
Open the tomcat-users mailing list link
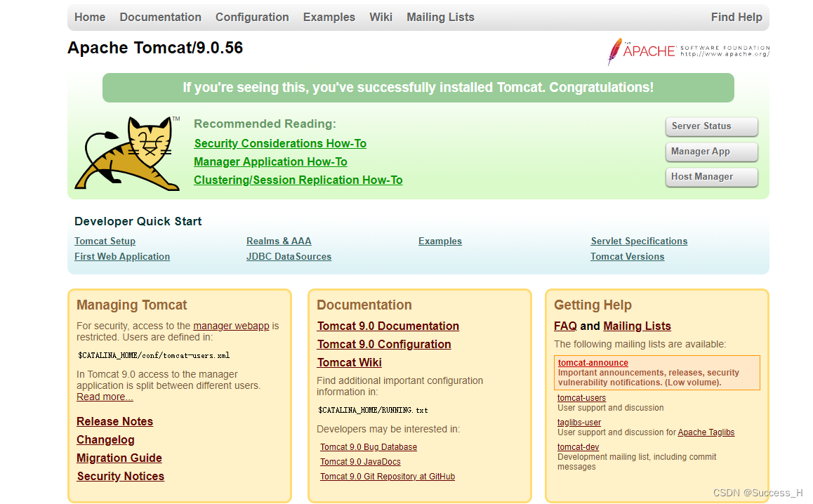[x=582, y=398]
